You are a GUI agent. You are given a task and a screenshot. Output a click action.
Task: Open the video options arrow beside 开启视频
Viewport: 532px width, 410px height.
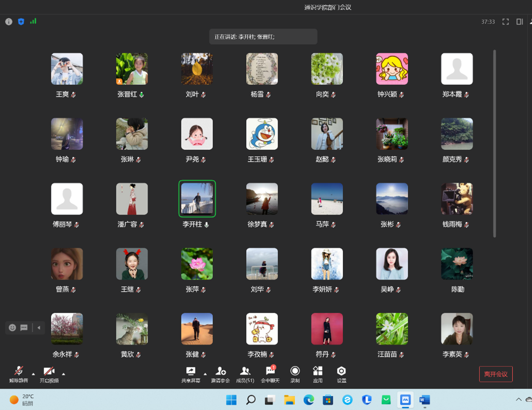(64, 374)
